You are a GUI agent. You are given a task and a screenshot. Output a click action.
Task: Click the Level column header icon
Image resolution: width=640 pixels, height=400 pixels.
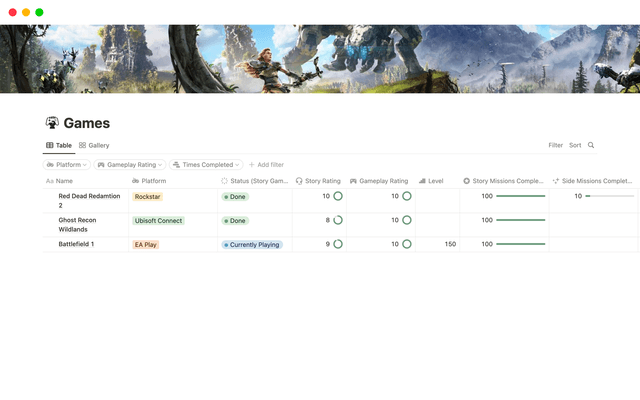pyautogui.click(x=423, y=181)
